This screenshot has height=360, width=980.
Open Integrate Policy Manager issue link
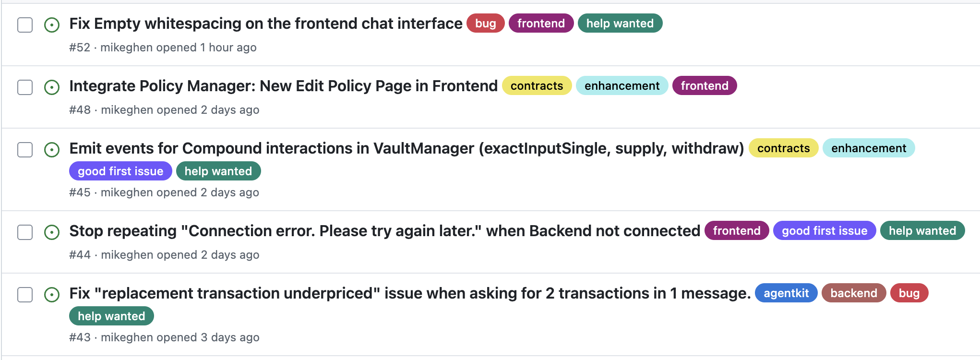click(283, 86)
